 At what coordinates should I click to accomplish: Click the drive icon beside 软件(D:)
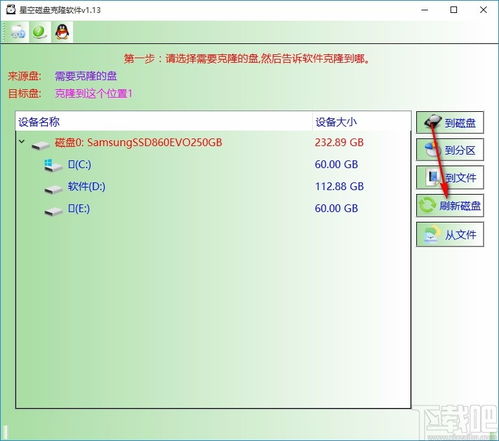coord(53,189)
